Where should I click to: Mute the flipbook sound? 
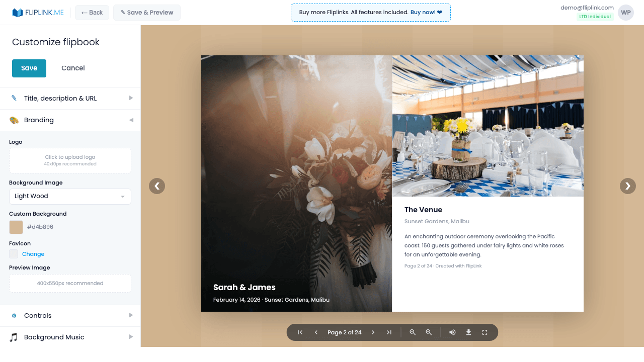(x=452, y=332)
